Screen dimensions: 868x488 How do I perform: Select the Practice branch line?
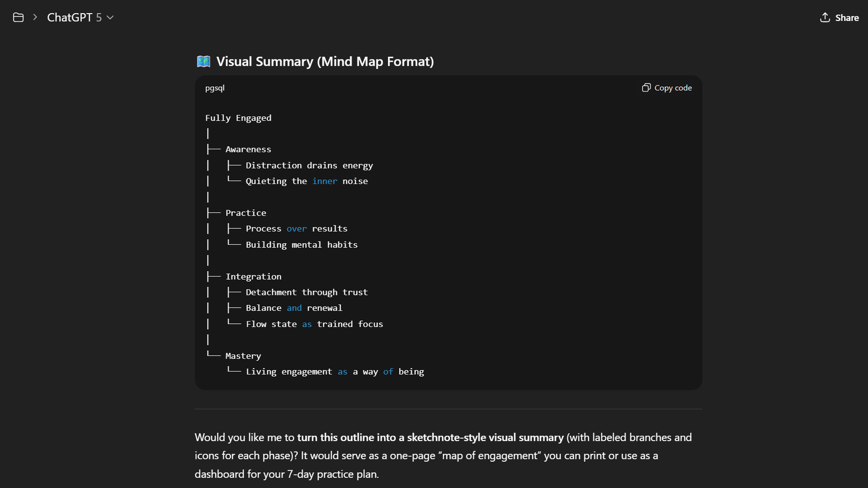click(x=246, y=213)
